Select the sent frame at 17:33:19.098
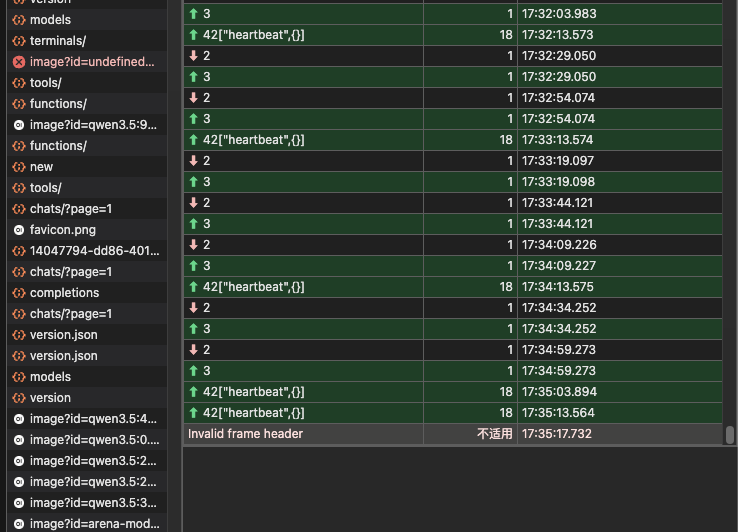This screenshot has width=738, height=532. 300,182
